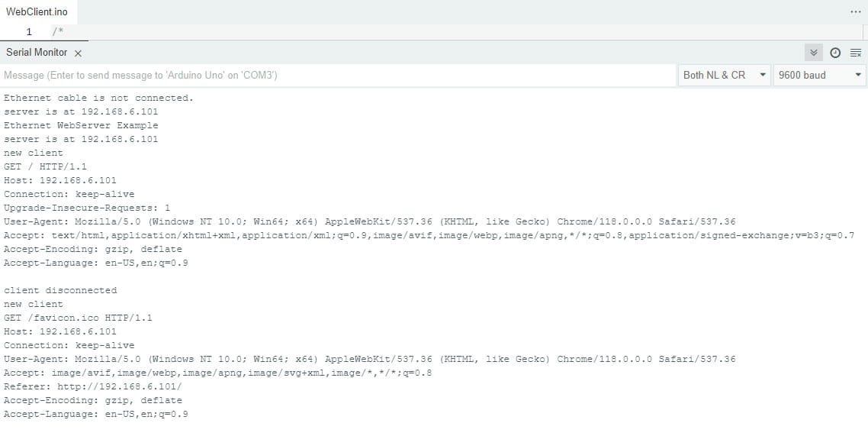Screen dimensions: 868x436
Task: Toggle timestamp display with the clock icon
Action: [835, 53]
